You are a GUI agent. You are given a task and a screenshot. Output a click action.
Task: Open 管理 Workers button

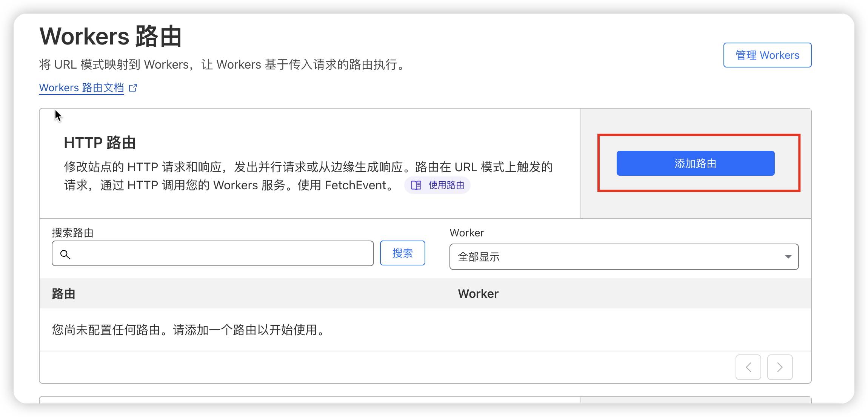767,55
